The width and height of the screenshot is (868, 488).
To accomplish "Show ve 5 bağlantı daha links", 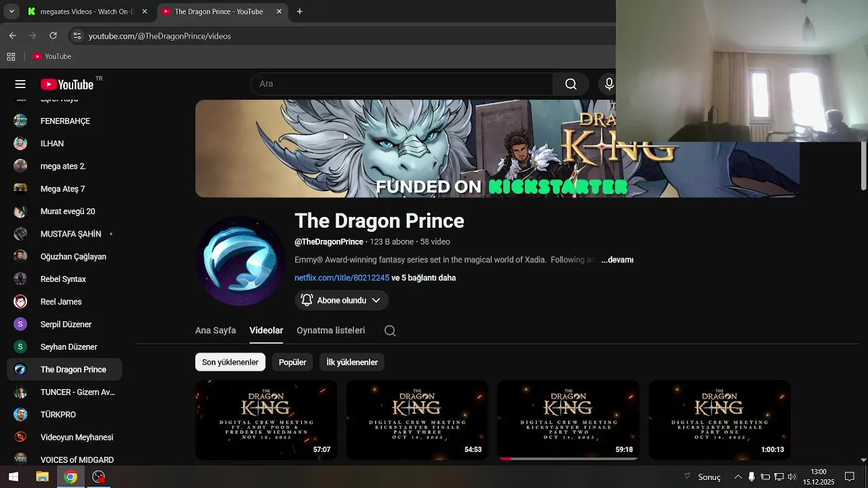I will pyautogui.click(x=423, y=278).
